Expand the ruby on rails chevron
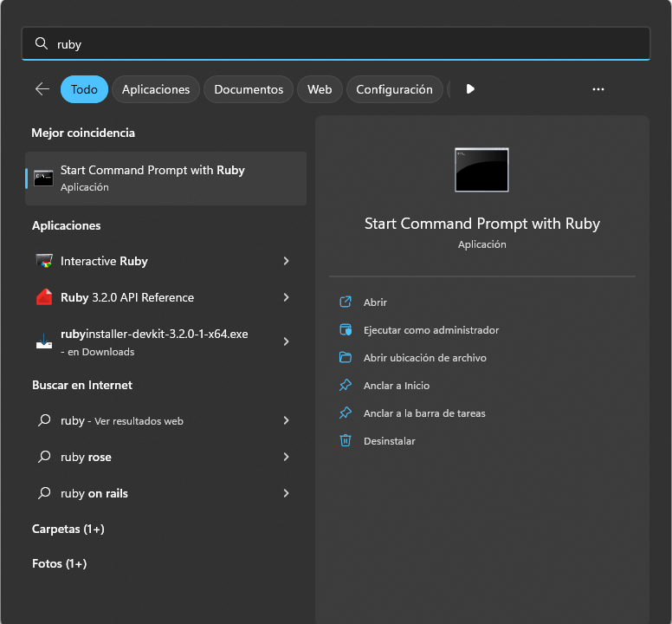Viewport: 672px width, 624px height. (x=287, y=493)
